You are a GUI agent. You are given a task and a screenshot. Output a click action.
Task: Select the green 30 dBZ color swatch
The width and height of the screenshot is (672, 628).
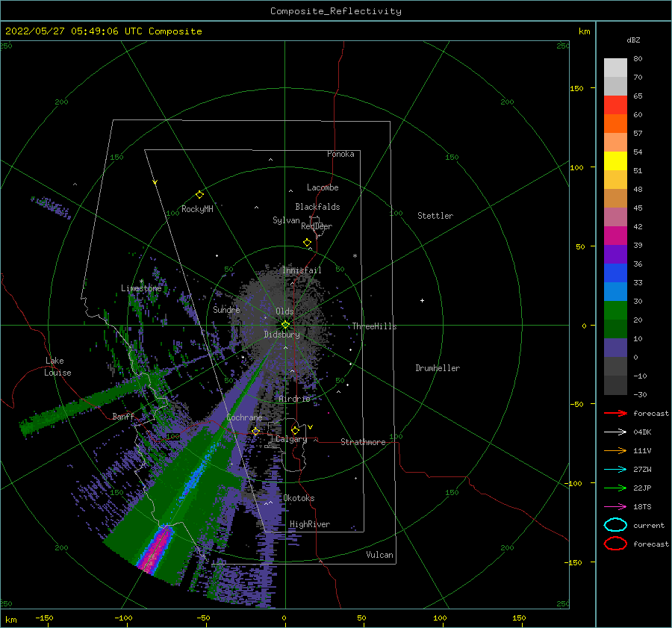[x=615, y=310]
